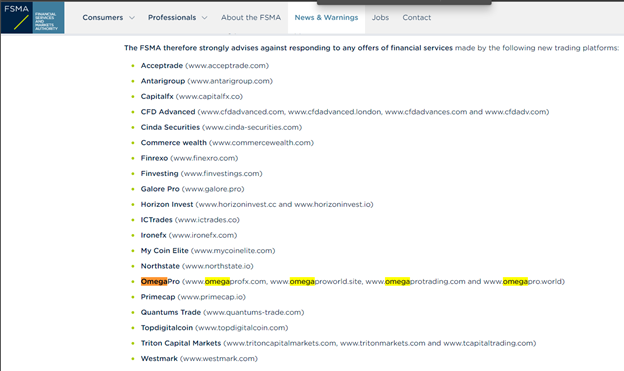Open the Consumers menu
Viewport: 624px width, 371px height.
[103, 18]
